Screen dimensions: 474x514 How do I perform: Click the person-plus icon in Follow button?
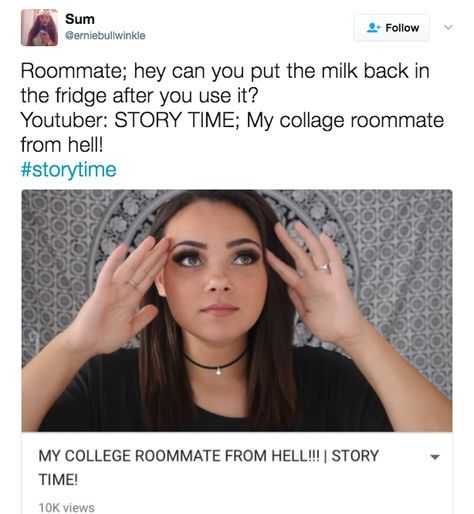(x=373, y=28)
